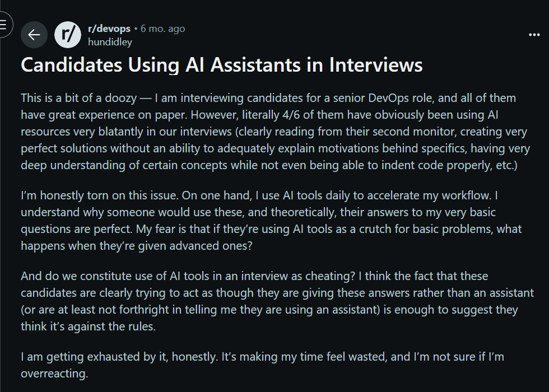Click the post title 'Candidates Using AI Assistants in Interviews'
549x392 pixels.
click(222, 65)
